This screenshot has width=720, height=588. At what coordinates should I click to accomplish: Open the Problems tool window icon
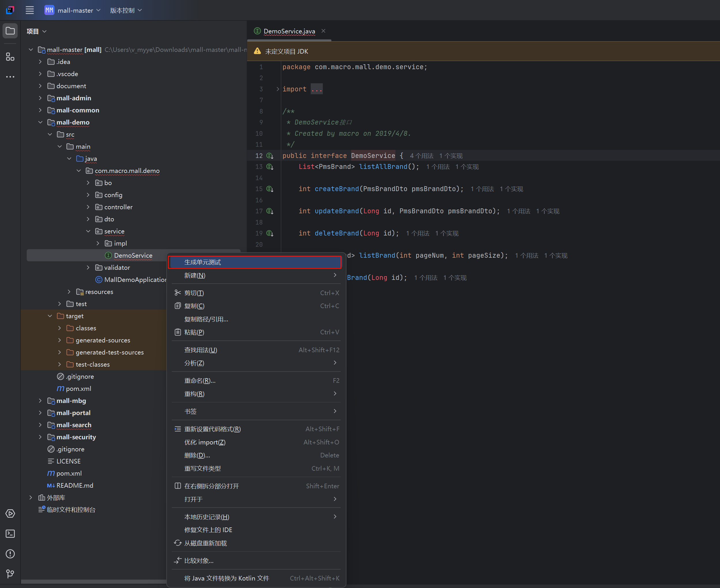click(10, 554)
